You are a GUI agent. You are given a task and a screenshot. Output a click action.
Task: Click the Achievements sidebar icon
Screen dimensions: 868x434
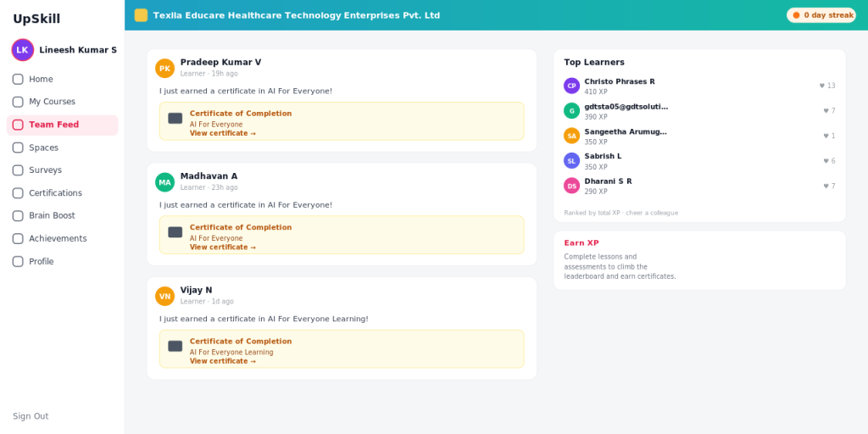pyautogui.click(x=18, y=238)
